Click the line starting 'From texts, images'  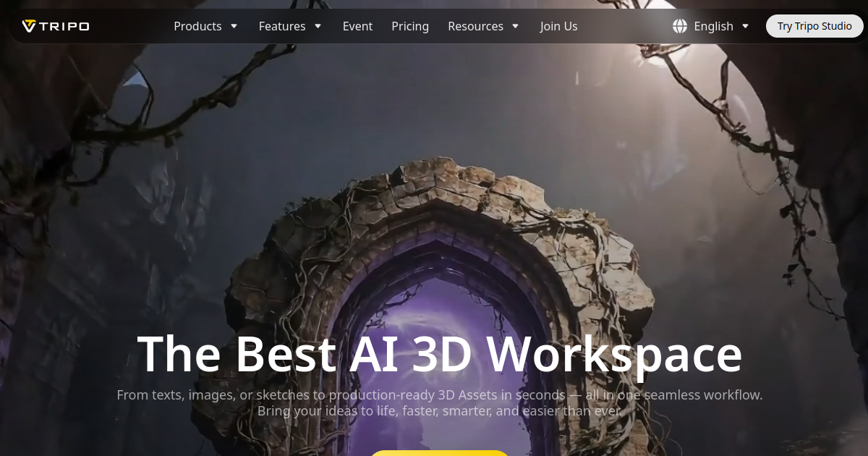click(440, 395)
